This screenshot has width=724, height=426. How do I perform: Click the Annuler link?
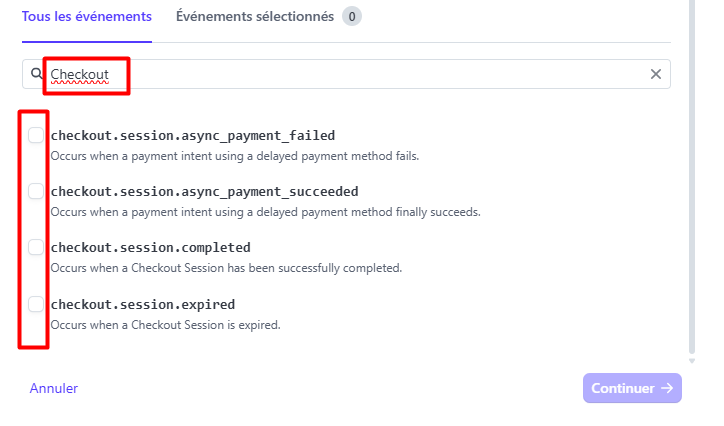(54, 388)
